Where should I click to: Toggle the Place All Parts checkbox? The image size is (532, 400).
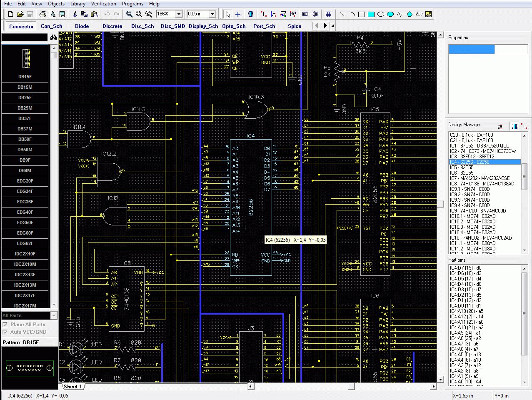[x=5, y=325]
